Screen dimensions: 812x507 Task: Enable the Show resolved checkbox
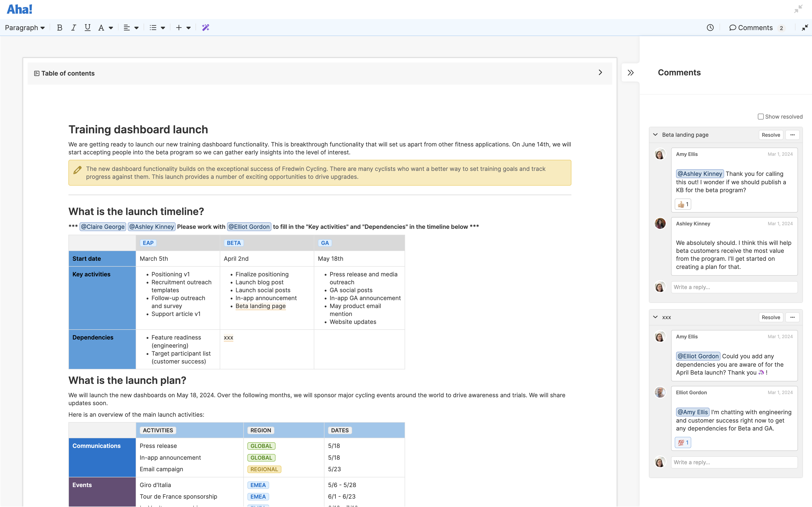pos(761,116)
